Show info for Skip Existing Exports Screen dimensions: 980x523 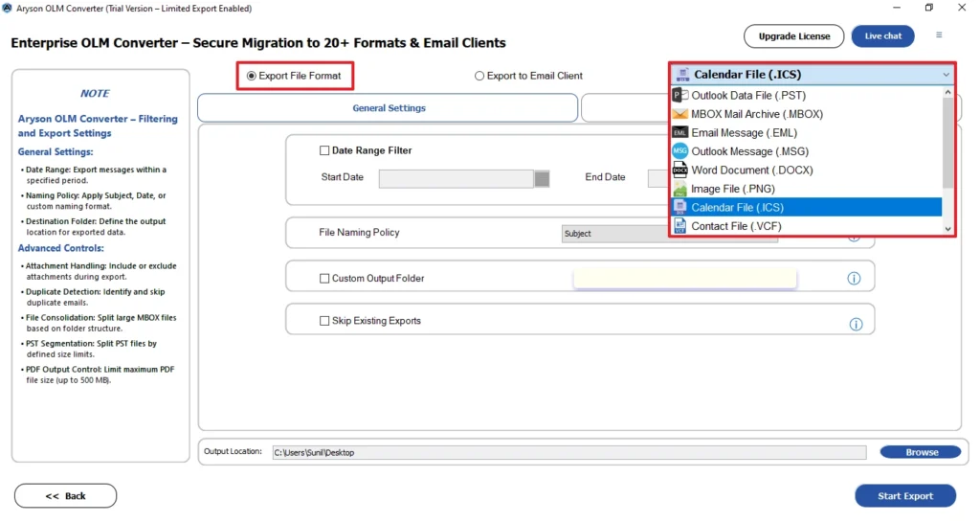click(856, 324)
